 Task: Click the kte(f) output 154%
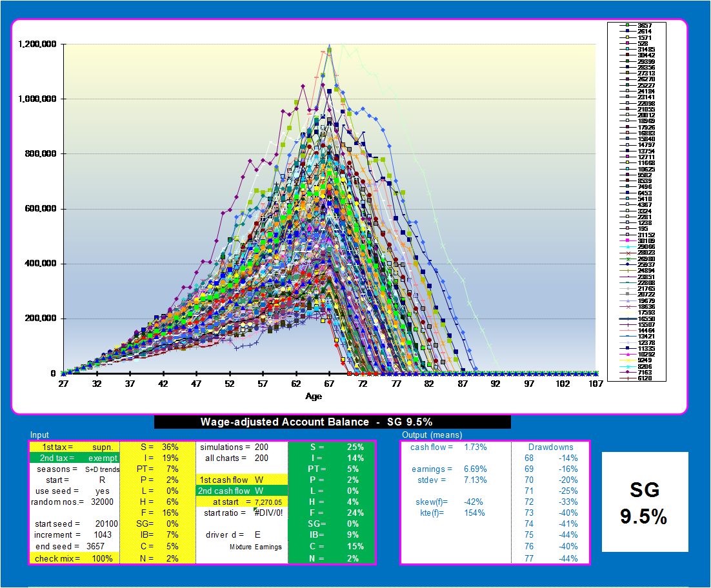(x=474, y=513)
